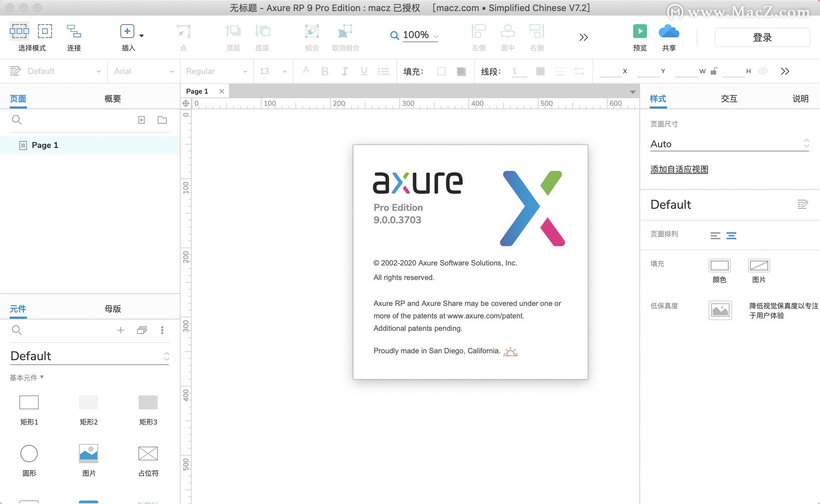This screenshot has width=820, height=504.
Task: Click the text color A icon
Action: [x=306, y=71]
